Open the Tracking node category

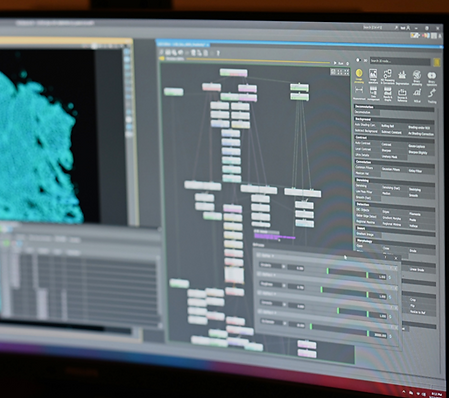(x=432, y=96)
